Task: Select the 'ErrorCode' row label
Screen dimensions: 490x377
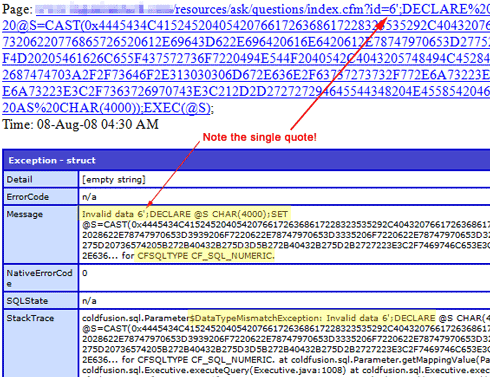Action: [41, 197]
